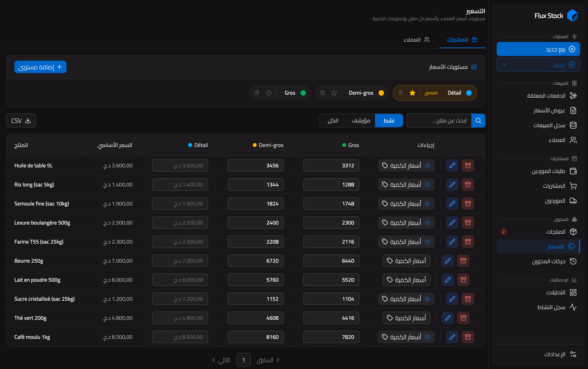588x369 pixels.
Task: Set Gros as default with star
Action: pos(269,93)
